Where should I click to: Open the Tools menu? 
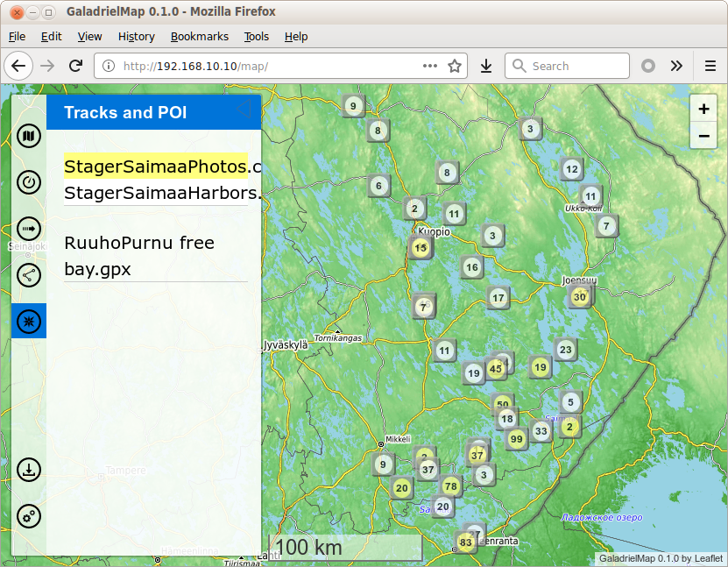click(257, 36)
